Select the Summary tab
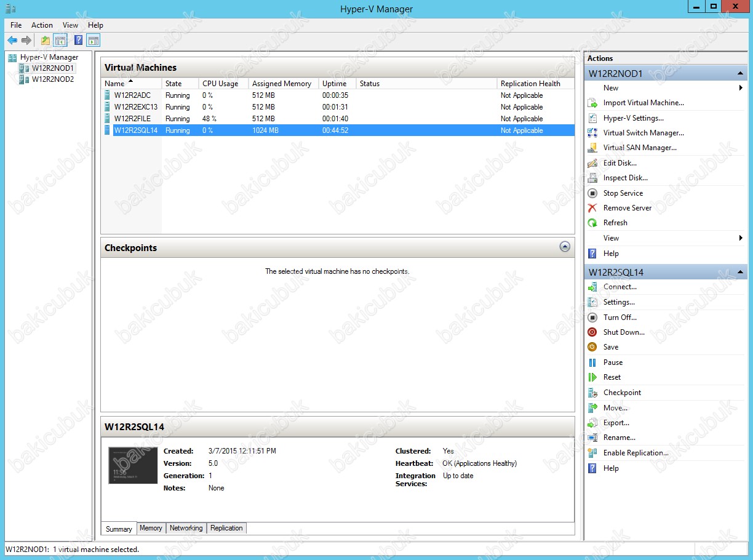 119,529
